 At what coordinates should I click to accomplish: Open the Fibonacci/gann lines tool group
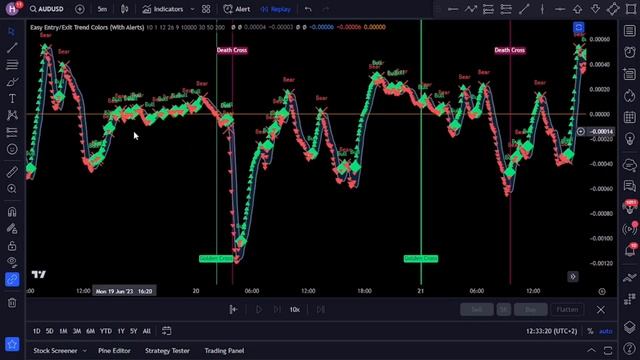(x=12, y=64)
